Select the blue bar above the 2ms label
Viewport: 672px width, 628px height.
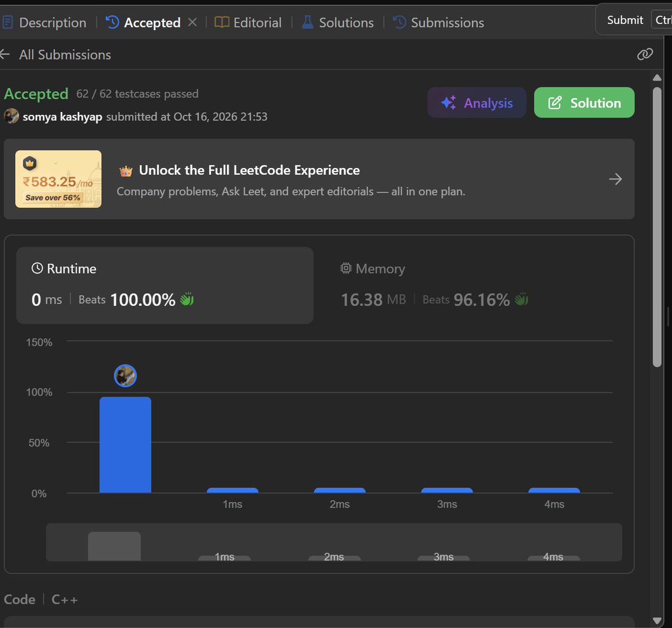[340, 490]
